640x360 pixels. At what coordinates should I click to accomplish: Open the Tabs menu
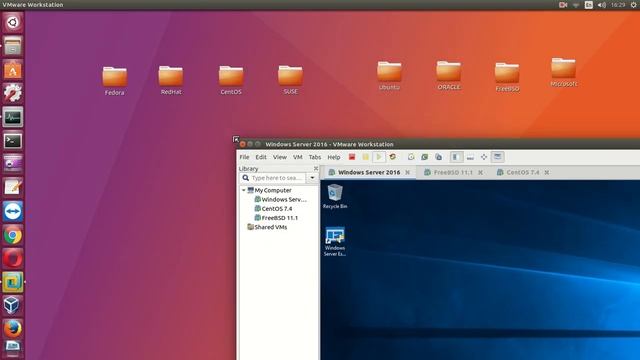[x=315, y=157]
